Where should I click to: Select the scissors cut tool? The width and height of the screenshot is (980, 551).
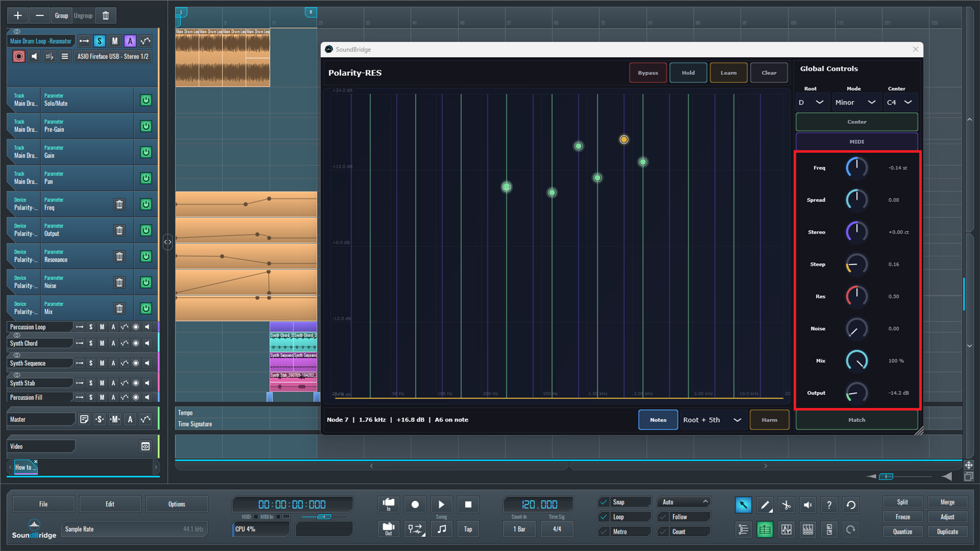[x=786, y=505]
